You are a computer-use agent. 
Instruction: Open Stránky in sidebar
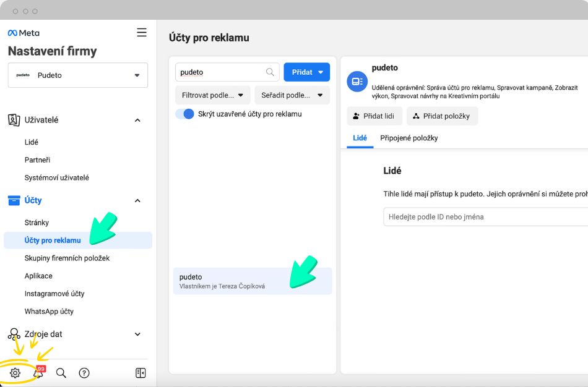pyautogui.click(x=37, y=223)
